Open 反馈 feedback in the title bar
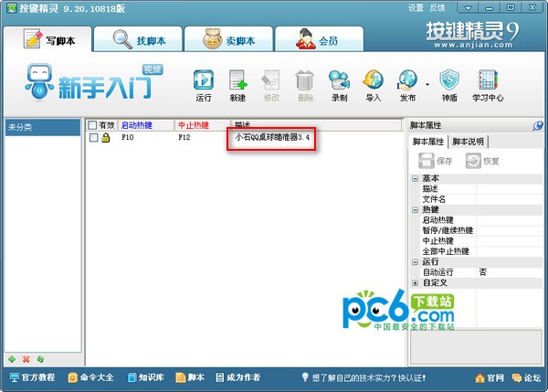The image size is (548, 392). pyautogui.click(x=437, y=7)
